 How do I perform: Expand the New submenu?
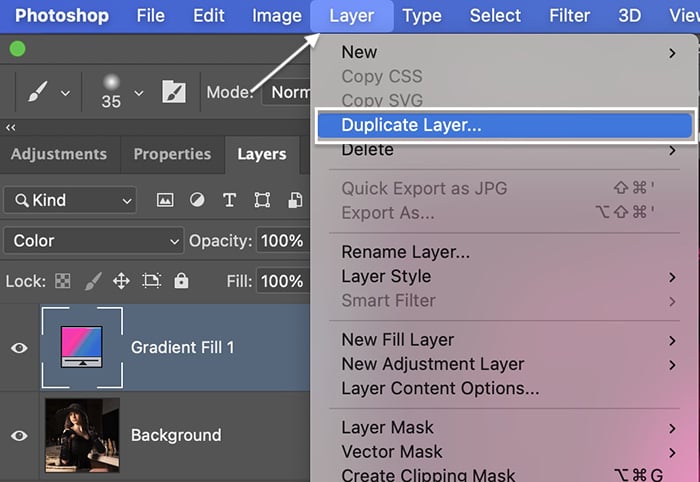[672, 54]
